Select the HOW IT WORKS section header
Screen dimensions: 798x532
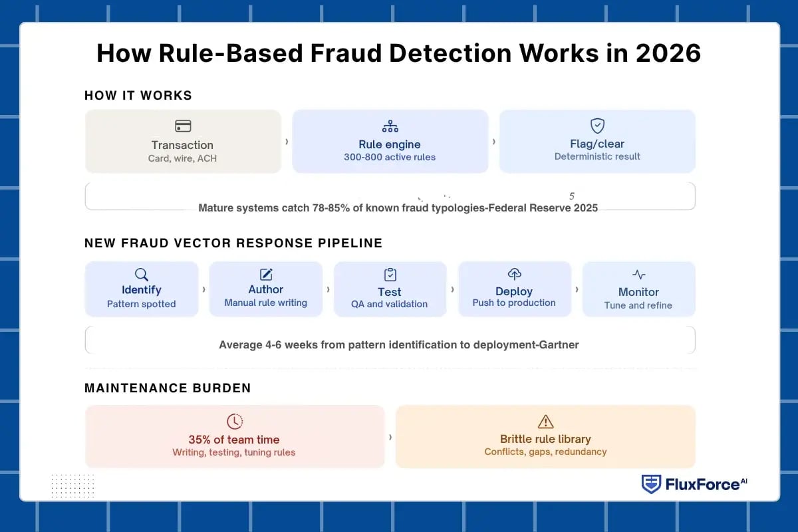tap(138, 95)
